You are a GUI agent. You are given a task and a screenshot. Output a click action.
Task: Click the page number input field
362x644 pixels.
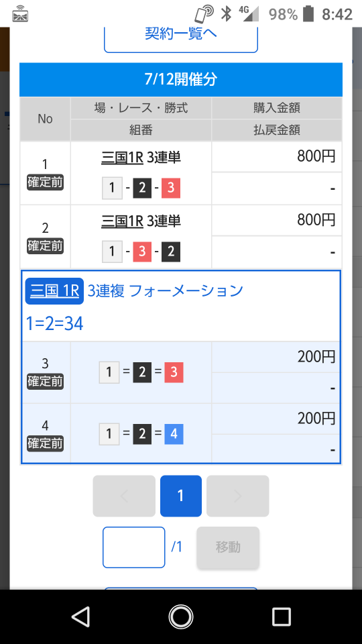click(x=134, y=547)
